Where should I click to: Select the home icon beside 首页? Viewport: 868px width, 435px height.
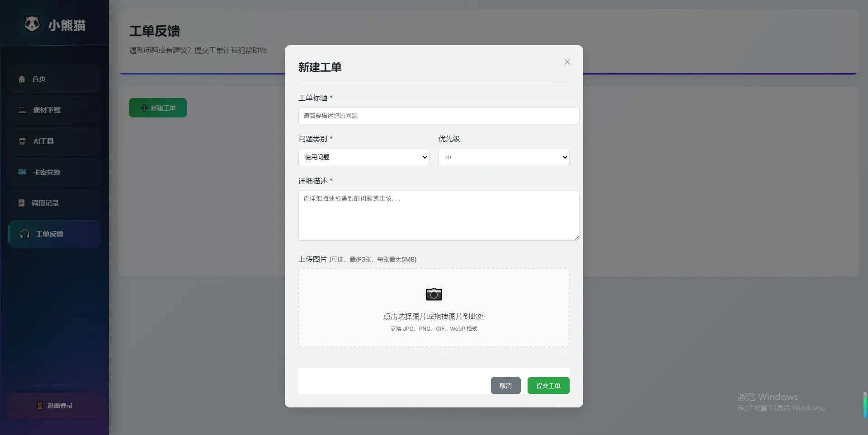(x=22, y=79)
